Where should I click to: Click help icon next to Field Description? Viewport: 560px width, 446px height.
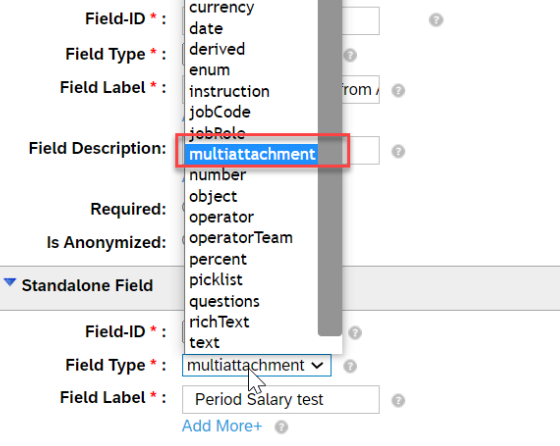point(398,151)
